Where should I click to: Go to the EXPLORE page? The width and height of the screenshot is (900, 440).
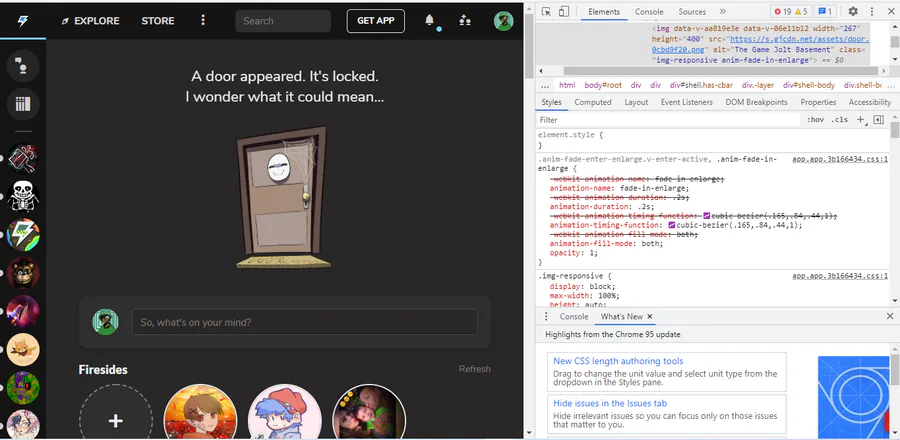[x=91, y=21]
